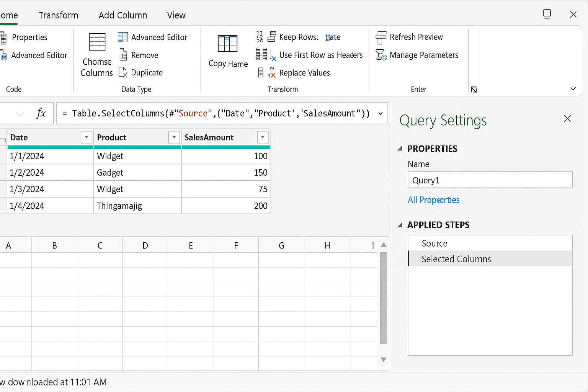Screen dimensions: 588x392
Task: Click the Keep Rows date link
Action: 333,37
